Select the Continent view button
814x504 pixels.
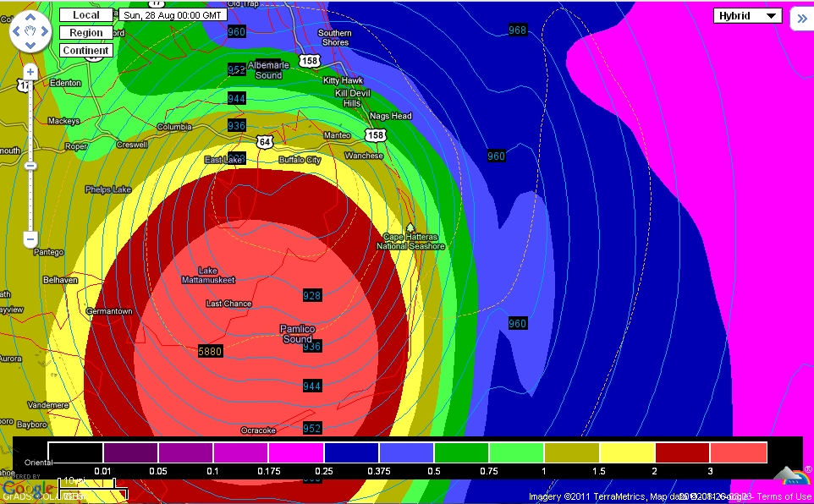tap(86, 51)
